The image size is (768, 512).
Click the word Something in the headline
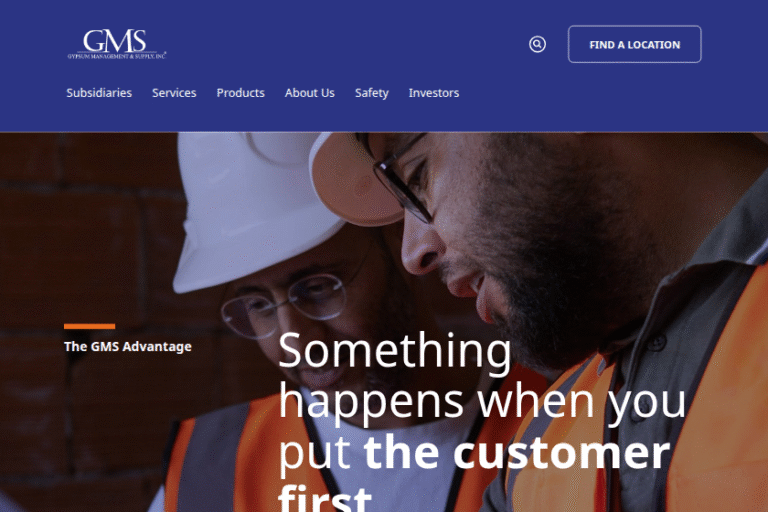[x=395, y=351]
